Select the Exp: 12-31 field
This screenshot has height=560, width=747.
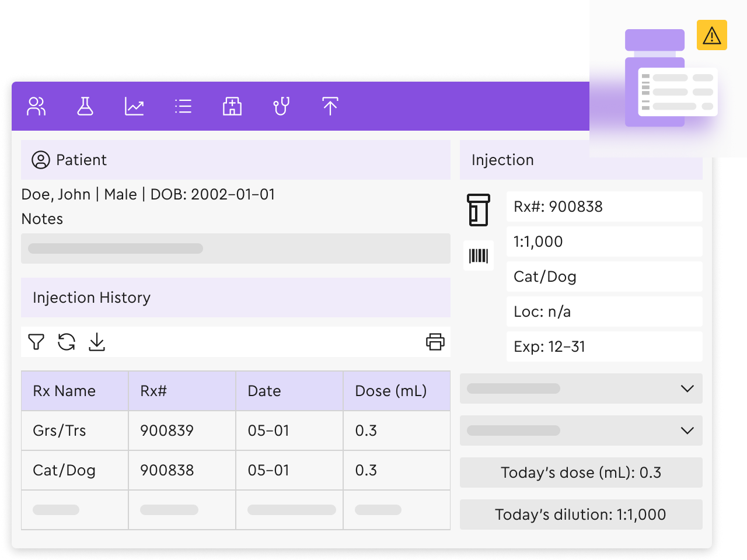[x=605, y=346]
